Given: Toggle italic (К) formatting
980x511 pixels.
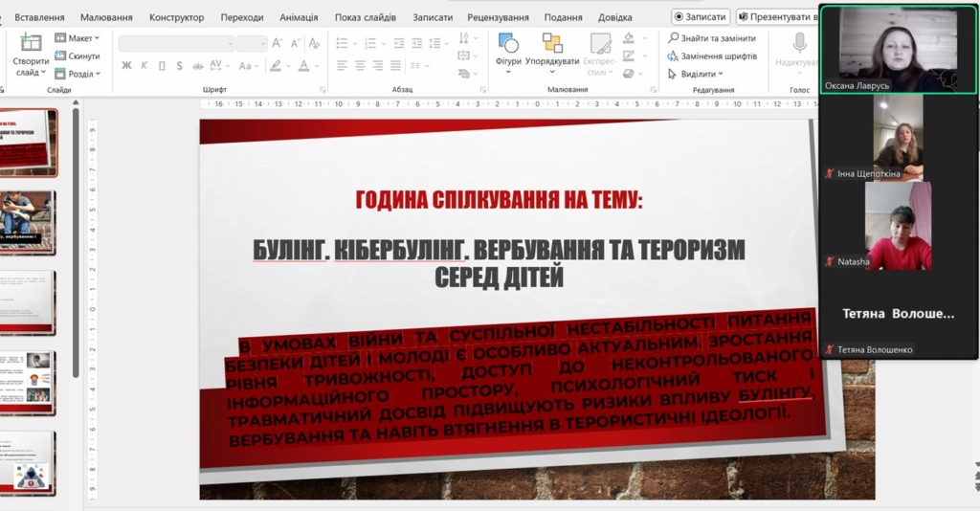Looking at the screenshot, I should pos(145,65).
